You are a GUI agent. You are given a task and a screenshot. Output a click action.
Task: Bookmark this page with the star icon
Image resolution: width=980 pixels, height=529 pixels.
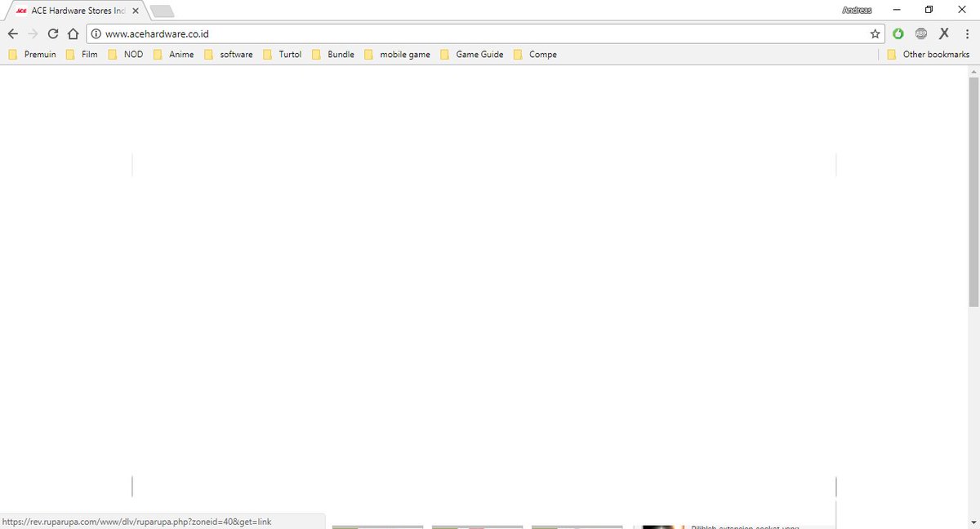(875, 33)
